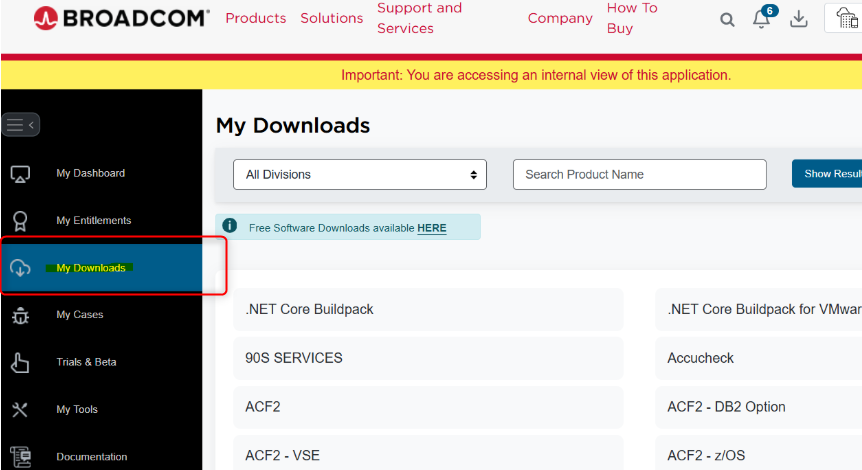Open the Accucheck product
Screen dimensions: 862x470
[759, 358]
